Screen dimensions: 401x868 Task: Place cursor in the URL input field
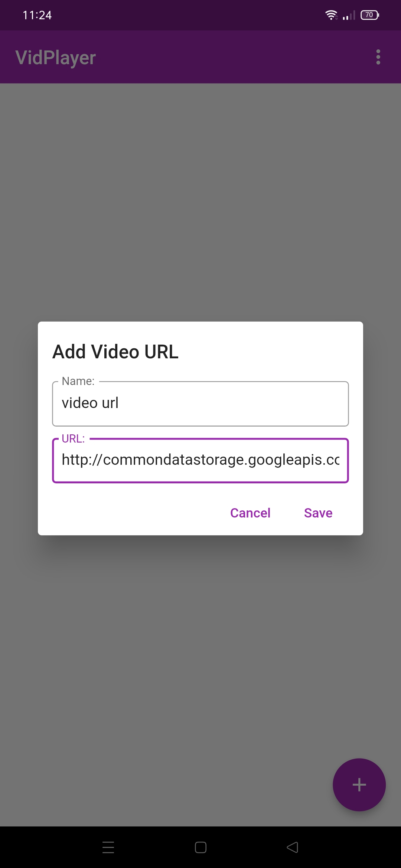200,460
